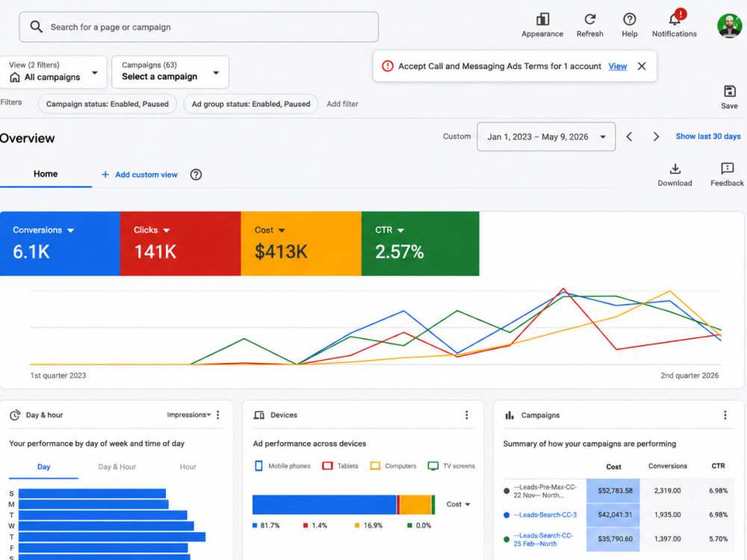Expand the Select a campaign dropdown
This screenshot has height=560, width=747.
tap(170, 72)
